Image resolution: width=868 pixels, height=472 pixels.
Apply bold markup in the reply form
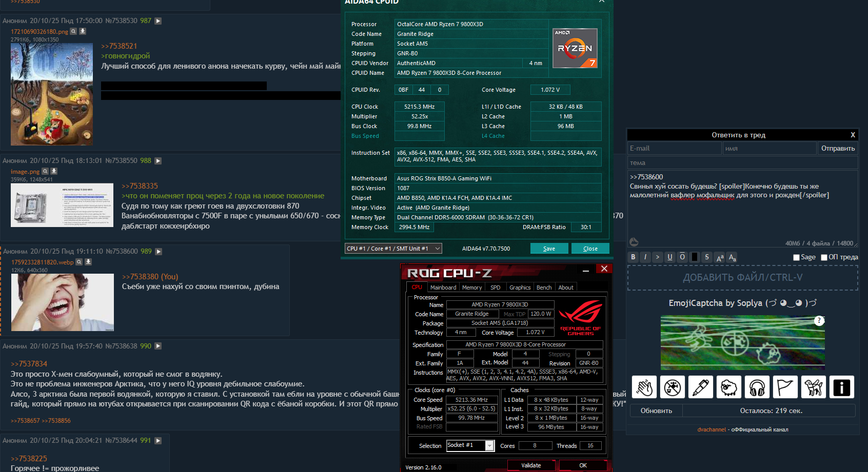(633, 257)
